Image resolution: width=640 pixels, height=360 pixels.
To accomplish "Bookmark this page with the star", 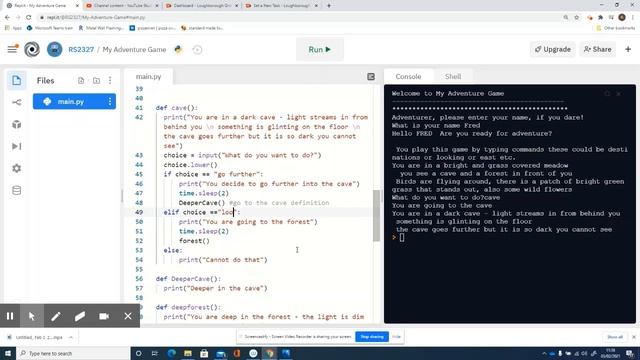I will 577,17.
